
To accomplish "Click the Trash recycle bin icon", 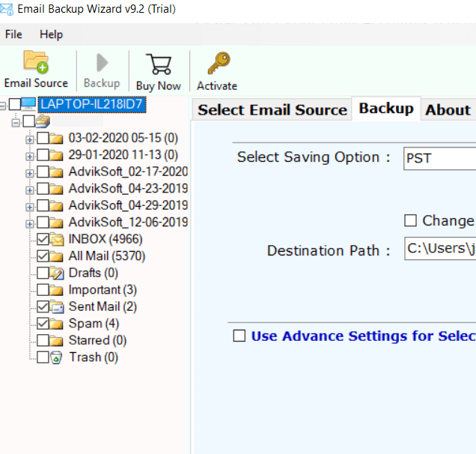I will tap(56, 357).
